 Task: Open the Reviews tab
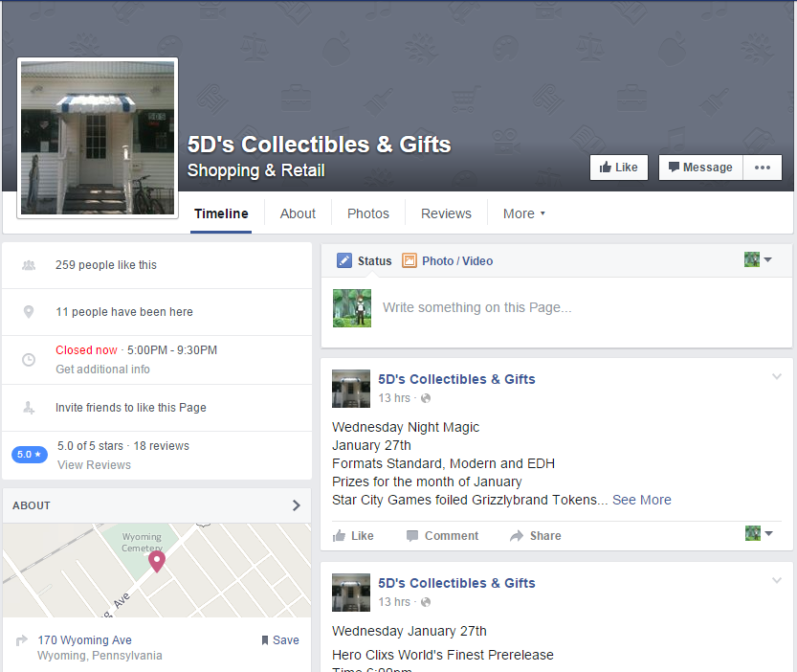click(x=446, y=213)
